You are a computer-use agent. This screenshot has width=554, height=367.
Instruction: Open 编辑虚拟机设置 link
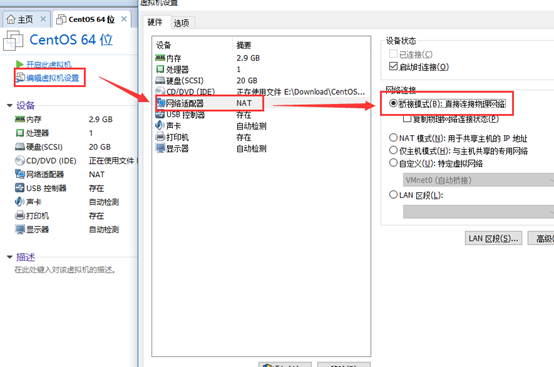pyautogui.click(x=53, y=78)
